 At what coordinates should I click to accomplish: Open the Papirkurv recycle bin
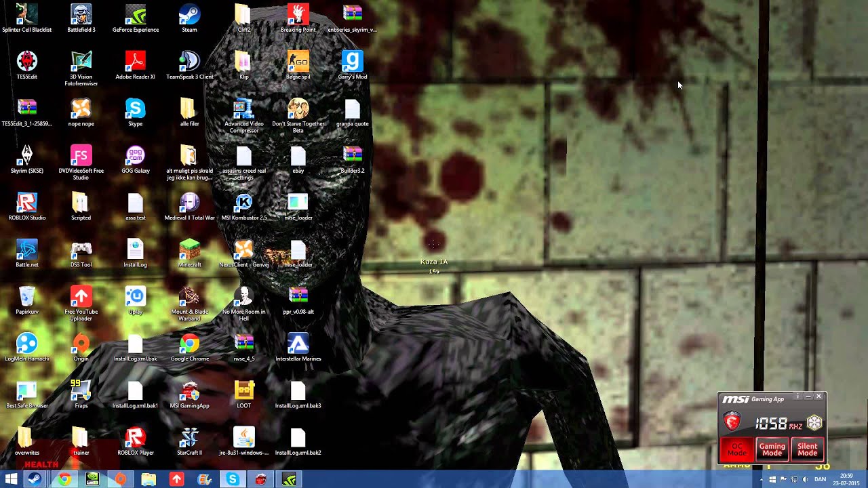click(27, 299)
